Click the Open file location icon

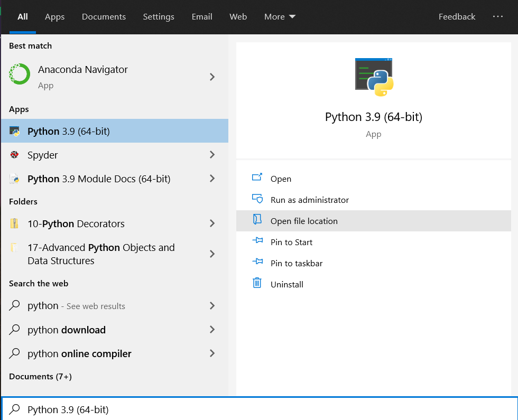point(257,221)
